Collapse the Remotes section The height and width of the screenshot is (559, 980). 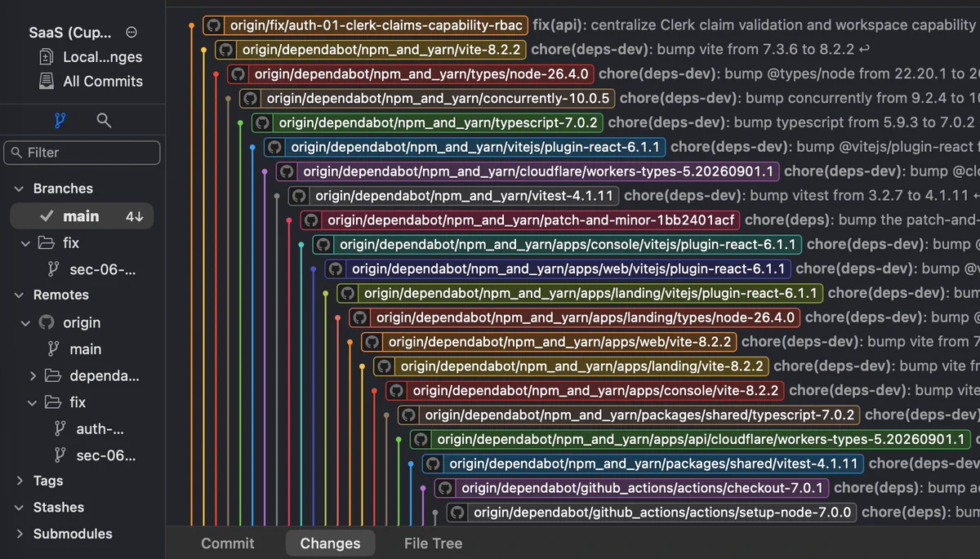point(20,295)
